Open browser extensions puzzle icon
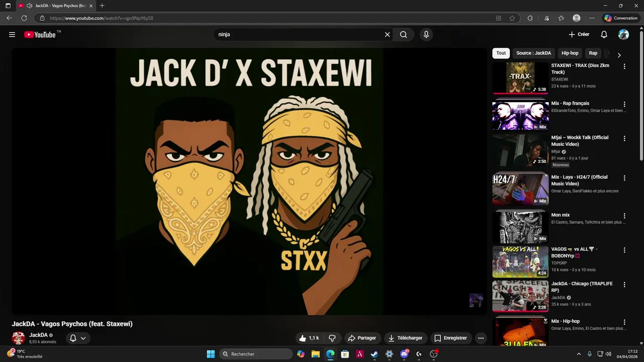This screenshot has height=362, width=644. pyautogui.click(x=530, y=18)
